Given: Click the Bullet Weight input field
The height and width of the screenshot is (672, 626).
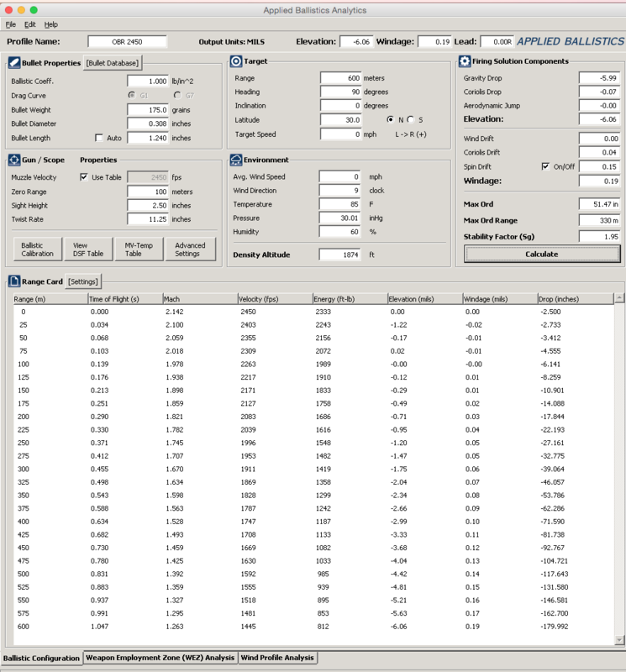Looking at the screenshot, I should (148, 110).
